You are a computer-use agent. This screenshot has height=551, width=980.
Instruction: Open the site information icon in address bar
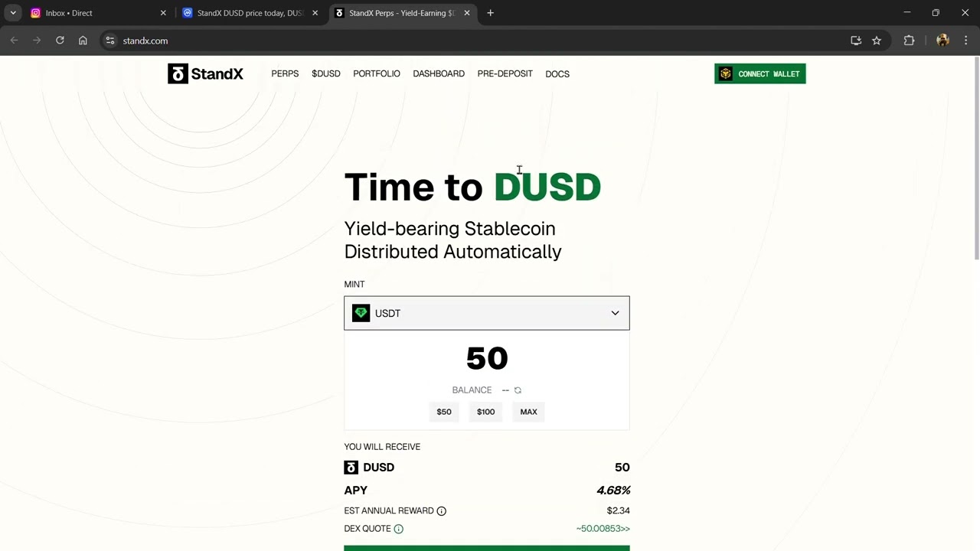tap(110, 41)
